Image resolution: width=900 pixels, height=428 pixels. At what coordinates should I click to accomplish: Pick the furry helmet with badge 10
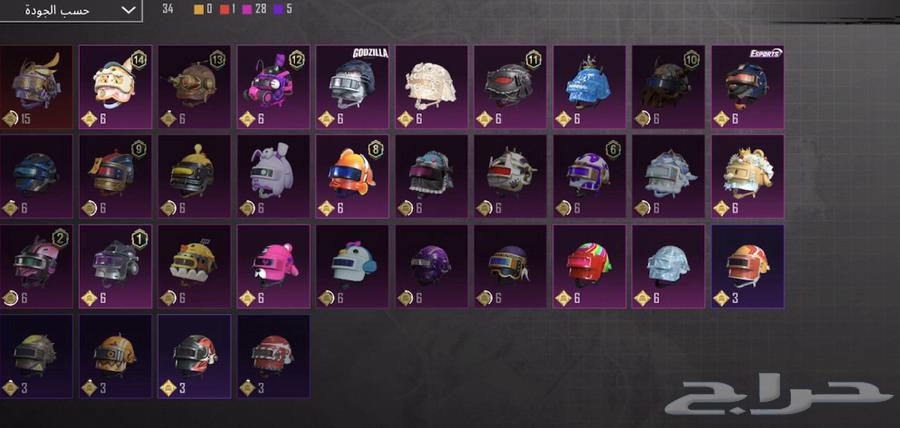[x=669, y=87]
